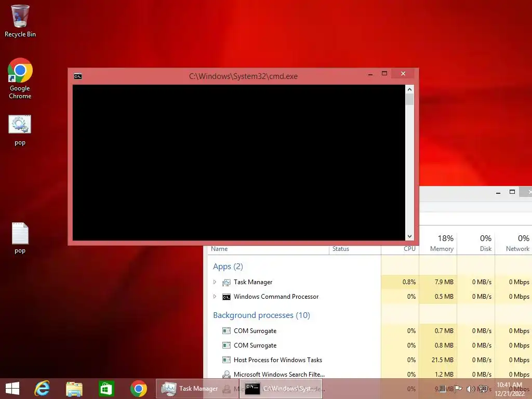532x399 pixels.
Task: Select the COM Surrogate row using 0.7 MB
Action: click(x=370, y=331)
